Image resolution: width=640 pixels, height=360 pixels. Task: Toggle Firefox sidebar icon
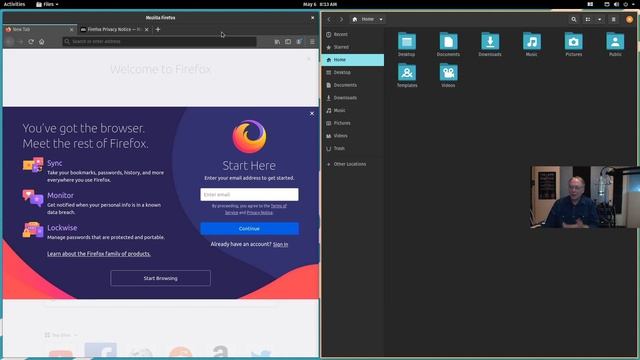click(x=288, y=42)
